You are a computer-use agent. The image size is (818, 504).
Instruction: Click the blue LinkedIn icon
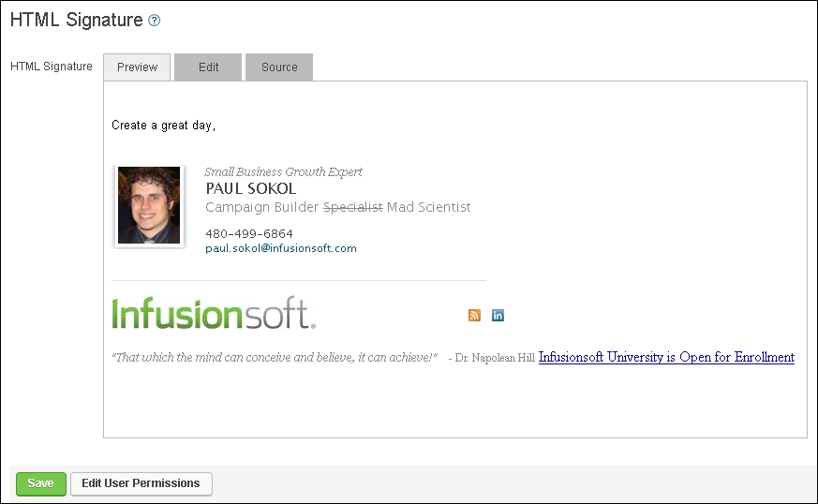(x=498, y=315)
